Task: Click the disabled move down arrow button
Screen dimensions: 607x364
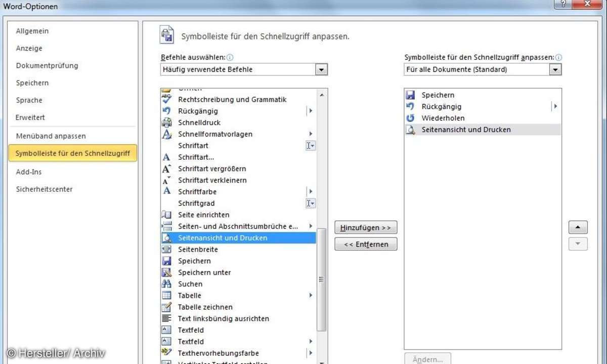Action: coord(578,244)
